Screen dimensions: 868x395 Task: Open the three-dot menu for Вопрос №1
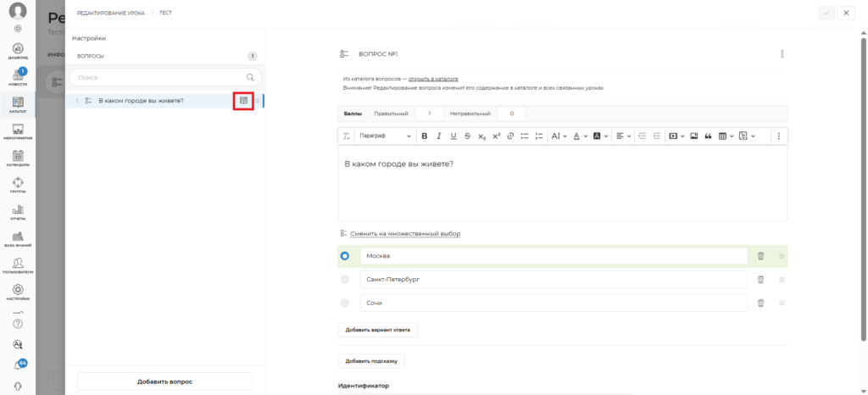[x=782, y=54]
